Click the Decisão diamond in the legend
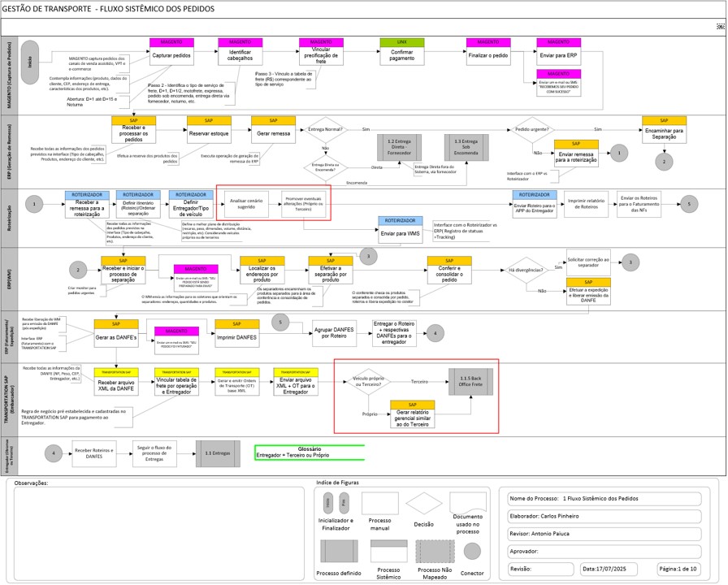Viewport: 728px width, 585px height. (x=424, y=504)
